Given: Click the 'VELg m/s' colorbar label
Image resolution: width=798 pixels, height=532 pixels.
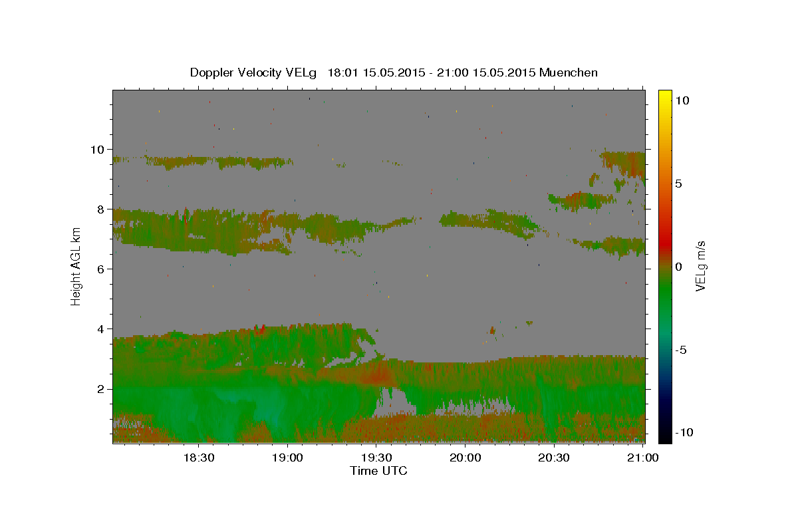Looking at the screenshot, I should tap(700, 266).
